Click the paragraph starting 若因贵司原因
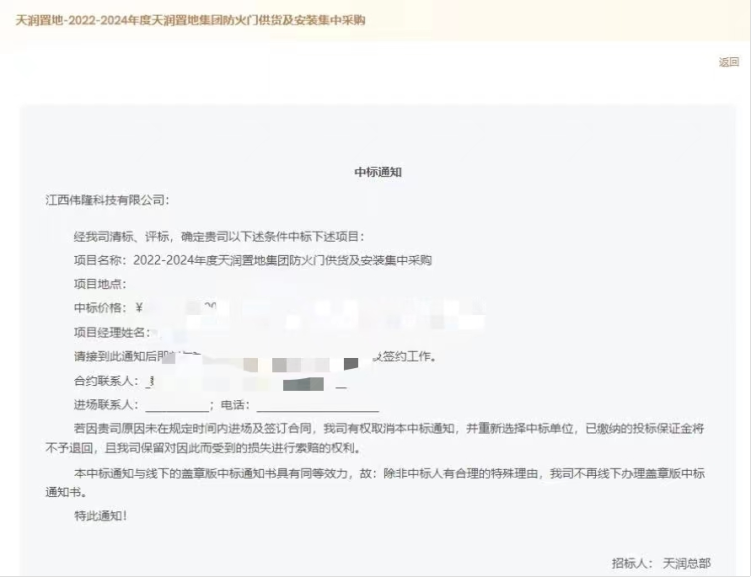Image resolution: width=751 pixels, height=577 pixels. tap(375, 438)
